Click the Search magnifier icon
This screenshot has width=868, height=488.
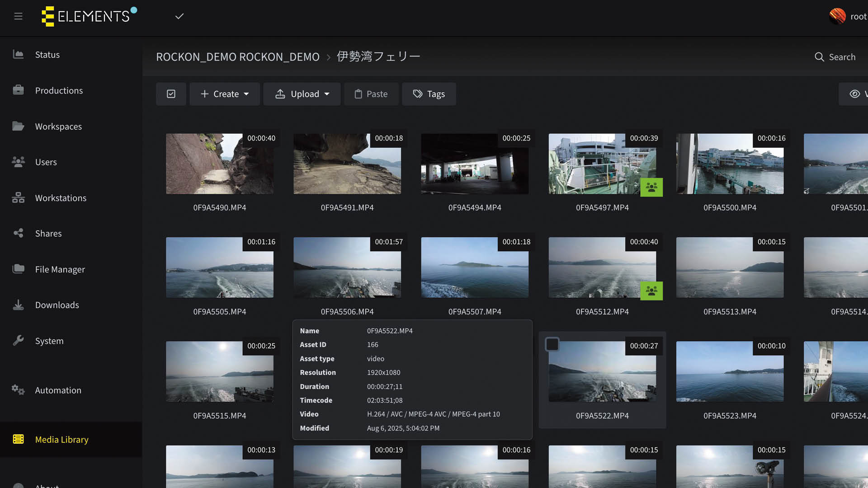tap(819, 57)
